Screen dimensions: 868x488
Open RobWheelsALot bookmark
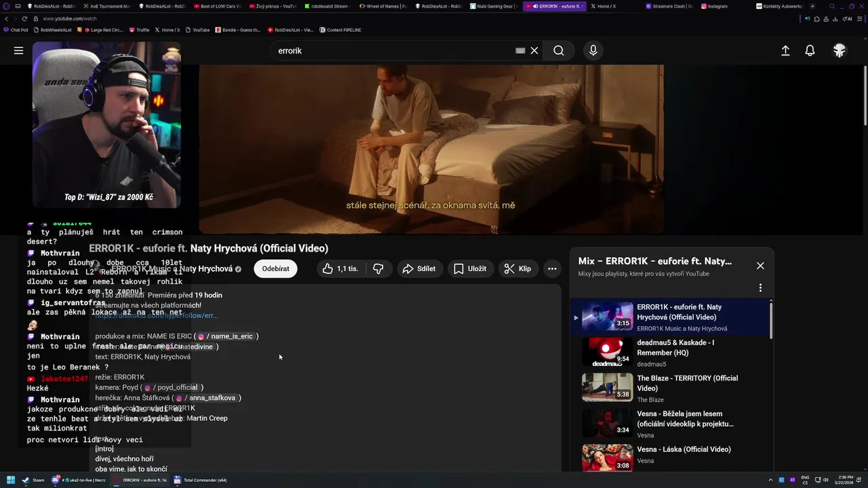(53, 30)
